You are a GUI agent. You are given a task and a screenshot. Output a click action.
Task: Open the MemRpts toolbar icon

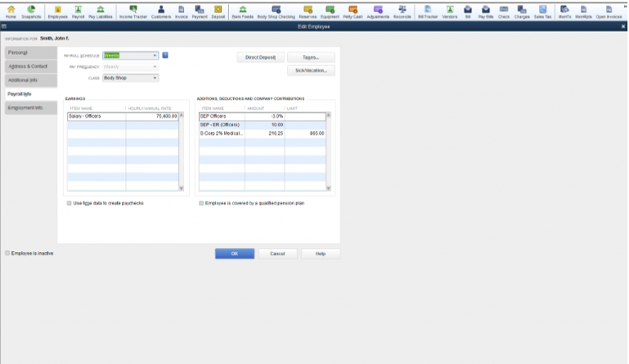click(583, 11)
